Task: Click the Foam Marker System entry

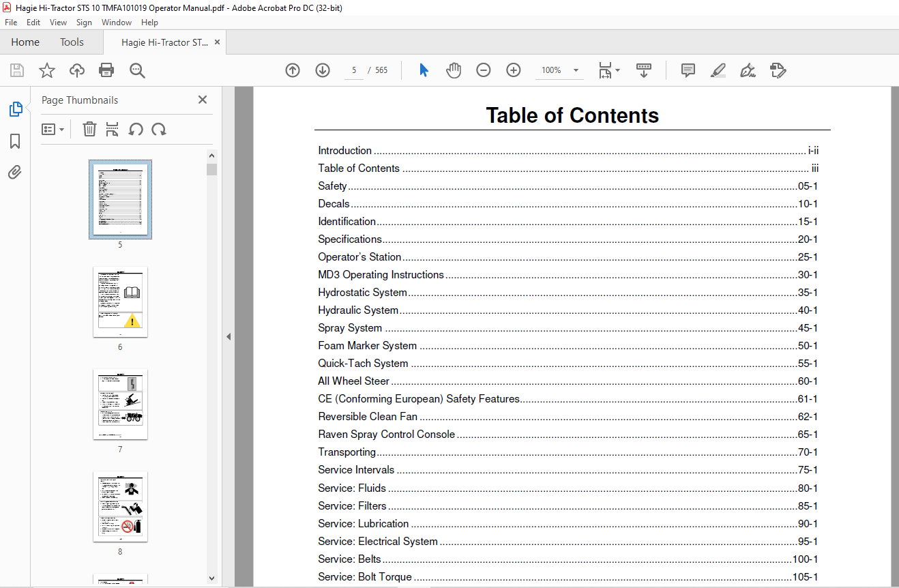Action: coord(568,346)
